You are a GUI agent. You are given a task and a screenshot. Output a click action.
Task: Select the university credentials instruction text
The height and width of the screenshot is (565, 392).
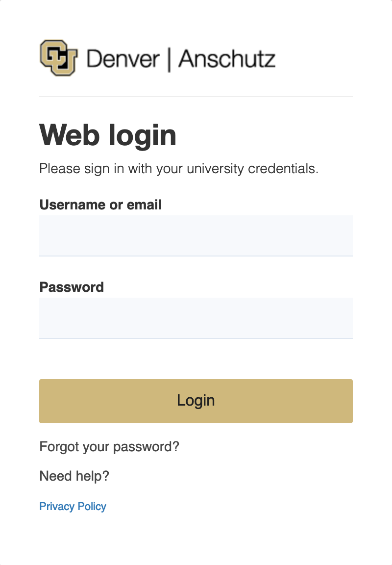tap(179, 169)
